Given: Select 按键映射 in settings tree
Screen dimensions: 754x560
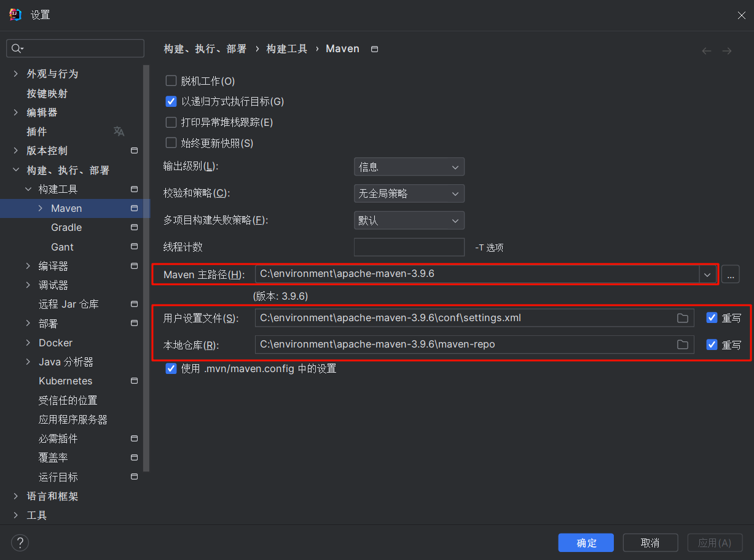Looking at the screenshot, I should [x=47, y=93].
